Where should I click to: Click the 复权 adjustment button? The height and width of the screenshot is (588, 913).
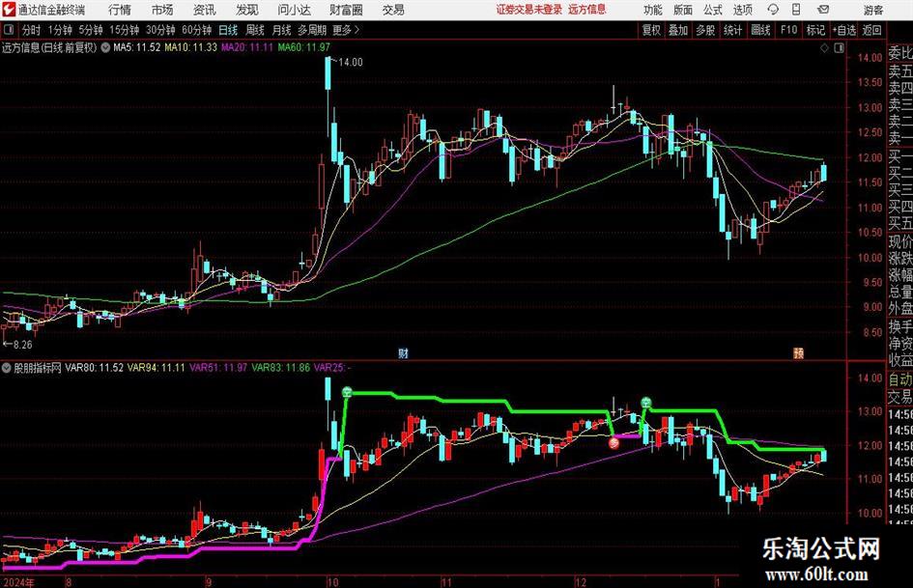pyautogui.click(x=651, y=30)
